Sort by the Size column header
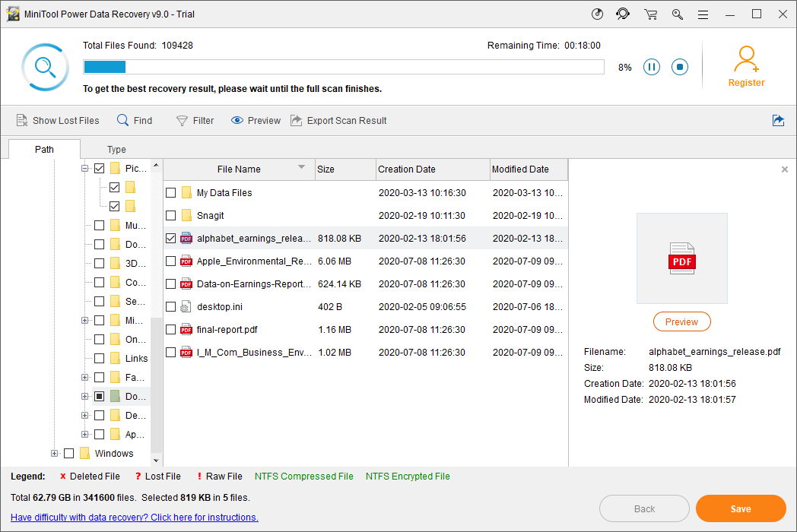This screenshot has width=797, height=532. point(345,169)
